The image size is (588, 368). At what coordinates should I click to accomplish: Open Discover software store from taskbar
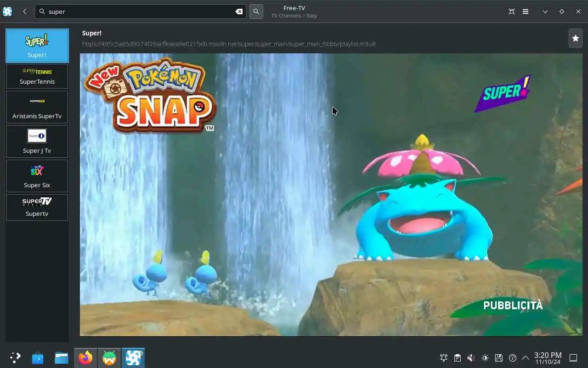point(38,357)
